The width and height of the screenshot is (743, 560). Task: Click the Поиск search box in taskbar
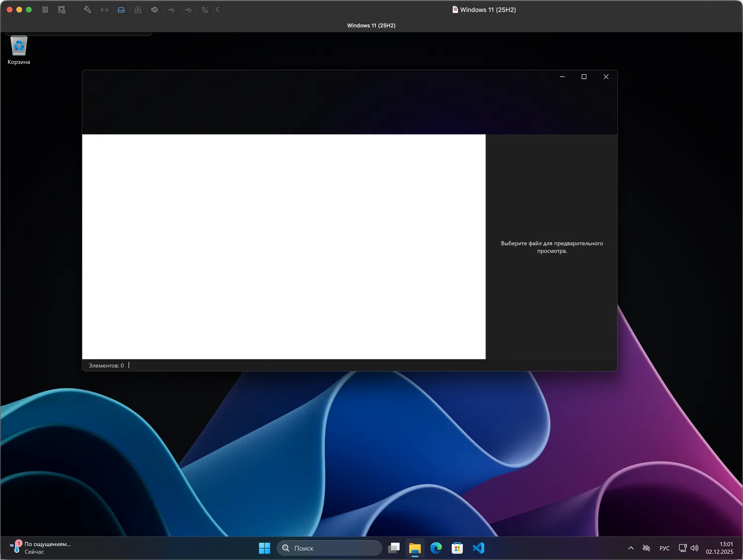pos(329,548)
